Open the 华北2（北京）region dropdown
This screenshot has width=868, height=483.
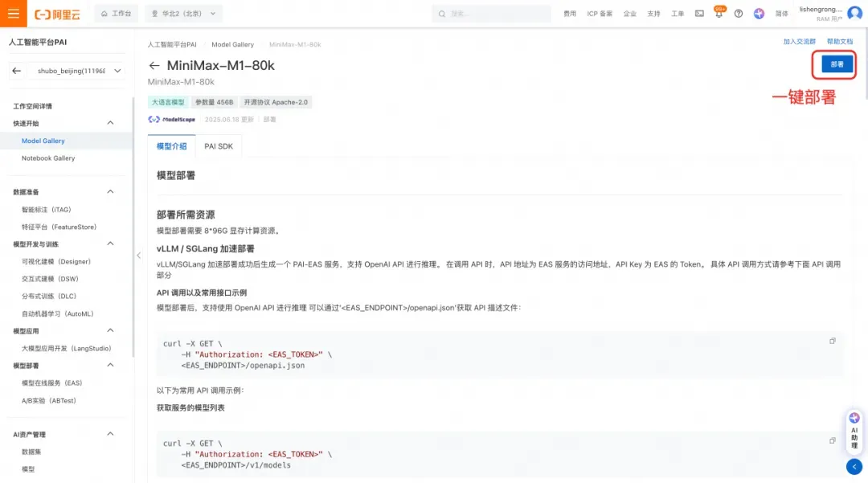tap(184, 14)
